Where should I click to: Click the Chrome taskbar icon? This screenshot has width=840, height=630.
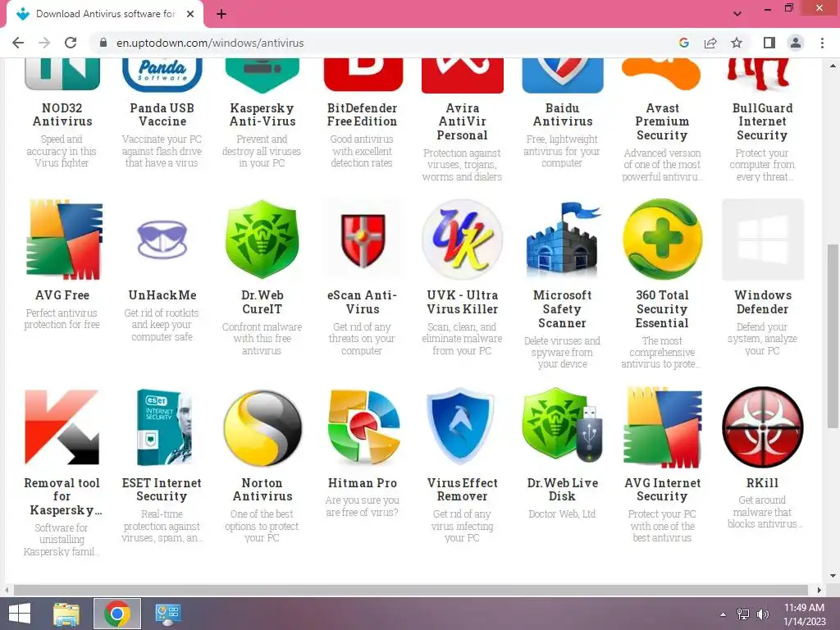click(117, 614)
